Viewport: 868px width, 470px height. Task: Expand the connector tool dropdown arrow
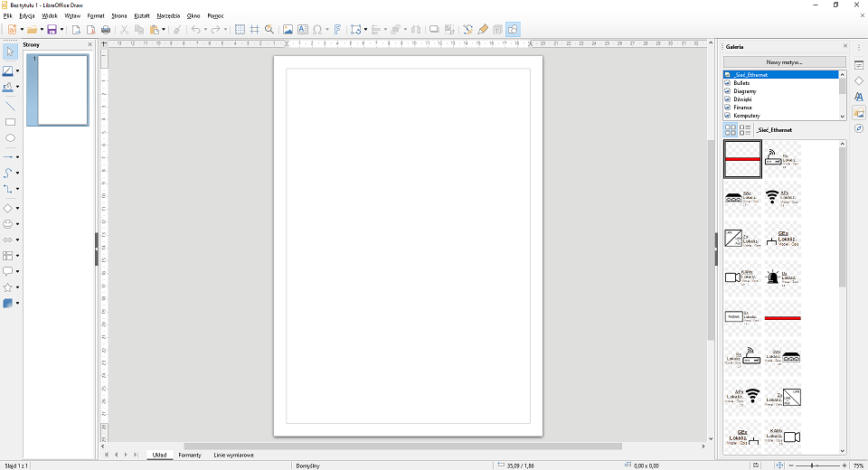coord(18,190)
